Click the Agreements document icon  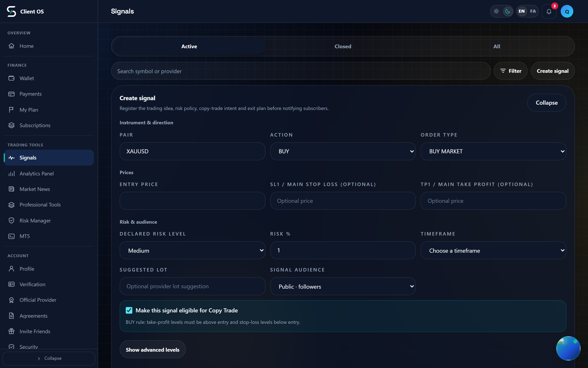click(x=11, y=316)
